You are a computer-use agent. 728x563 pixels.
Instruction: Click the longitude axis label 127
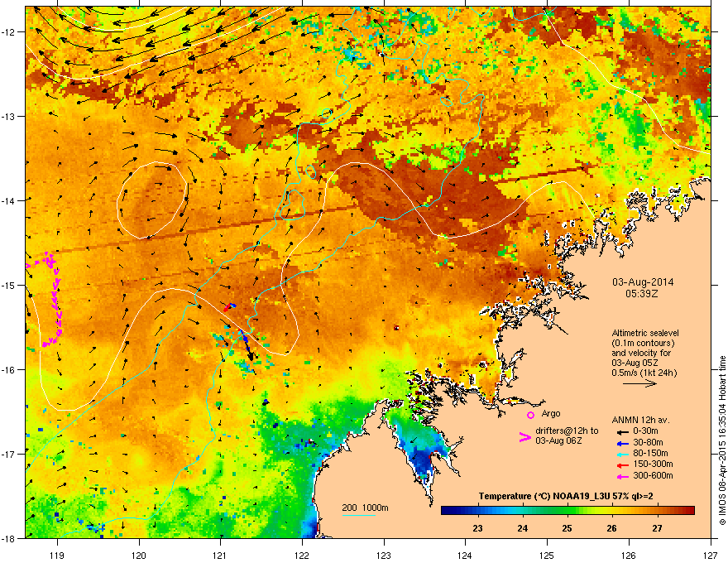pyautogui.click(x=711, y=555)
